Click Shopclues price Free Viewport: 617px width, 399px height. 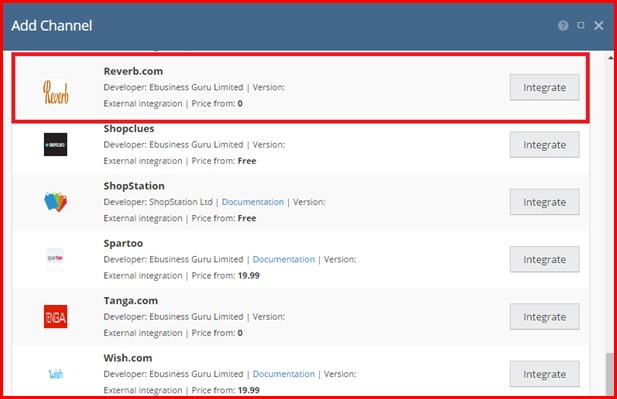tap(247, 161)
